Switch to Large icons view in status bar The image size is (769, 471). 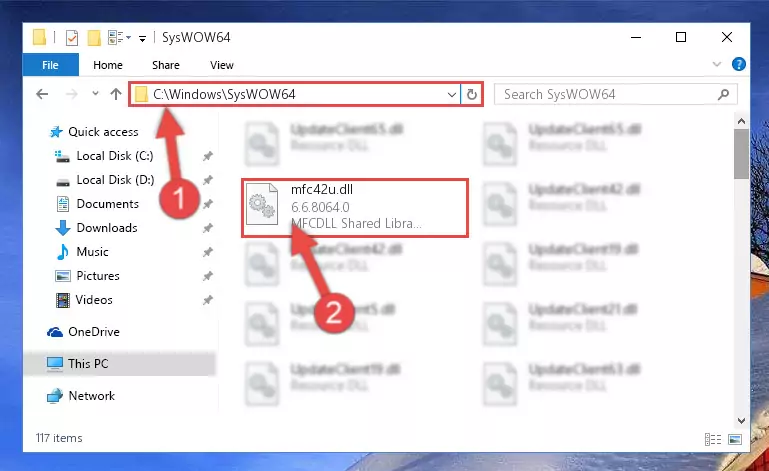pos(735,439)
